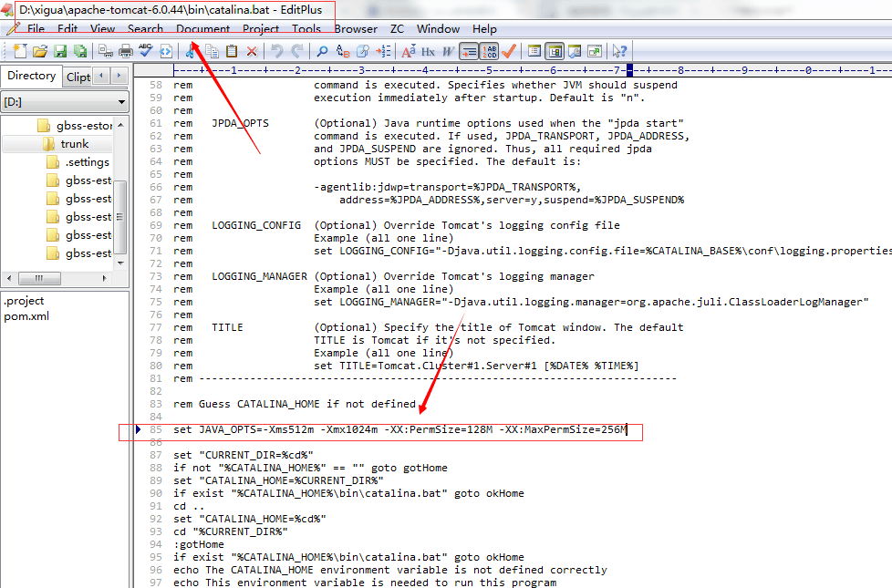Click directory tree horizontal scroll right arrow
The image size is (892, 588).
coord(104,278)
